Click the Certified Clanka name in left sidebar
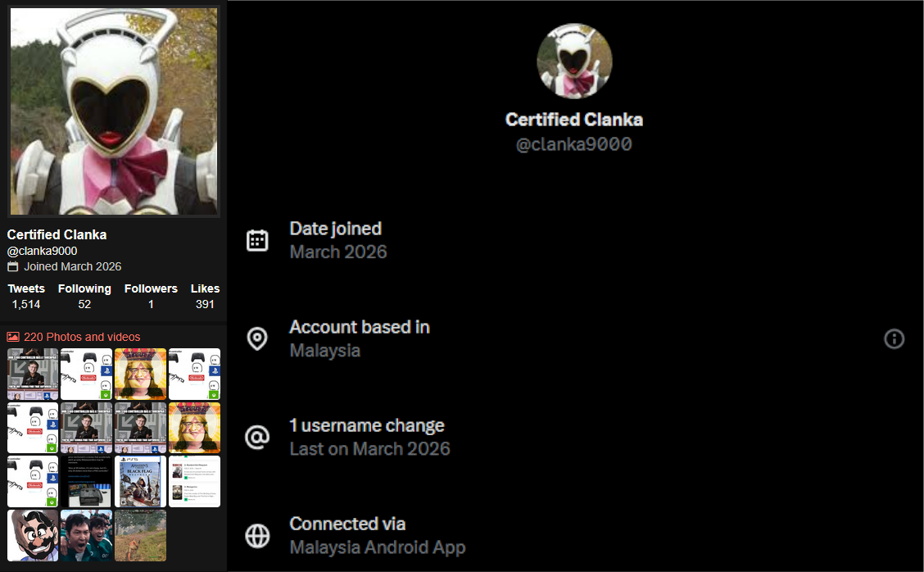The image size is (924, 572). click(x=57, y=234)
